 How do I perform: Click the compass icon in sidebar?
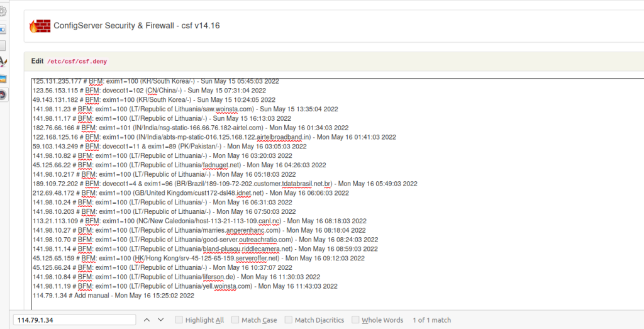[3, 95]
